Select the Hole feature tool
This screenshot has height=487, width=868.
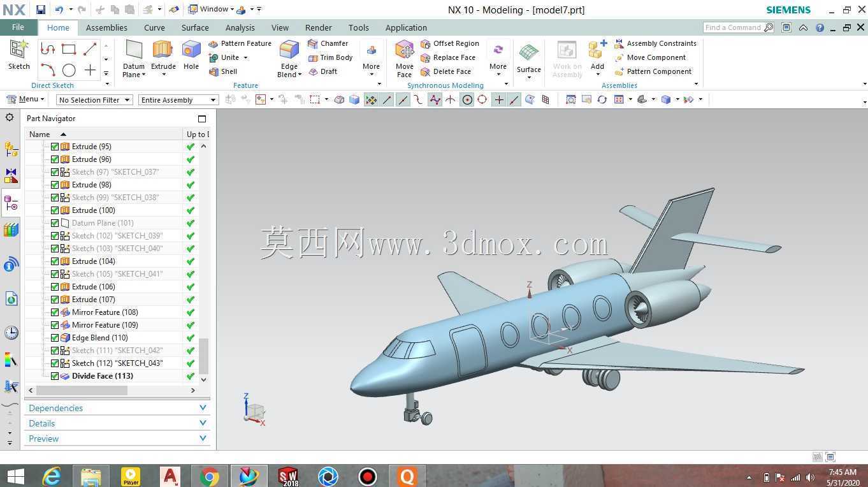click(x=191, y=55)
